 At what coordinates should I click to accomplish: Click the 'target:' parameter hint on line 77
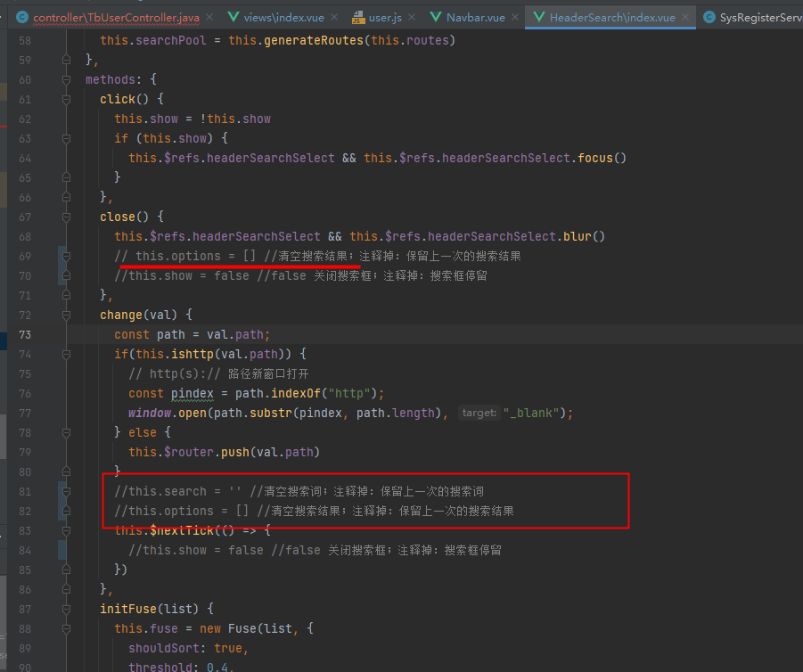coord(479,413)
